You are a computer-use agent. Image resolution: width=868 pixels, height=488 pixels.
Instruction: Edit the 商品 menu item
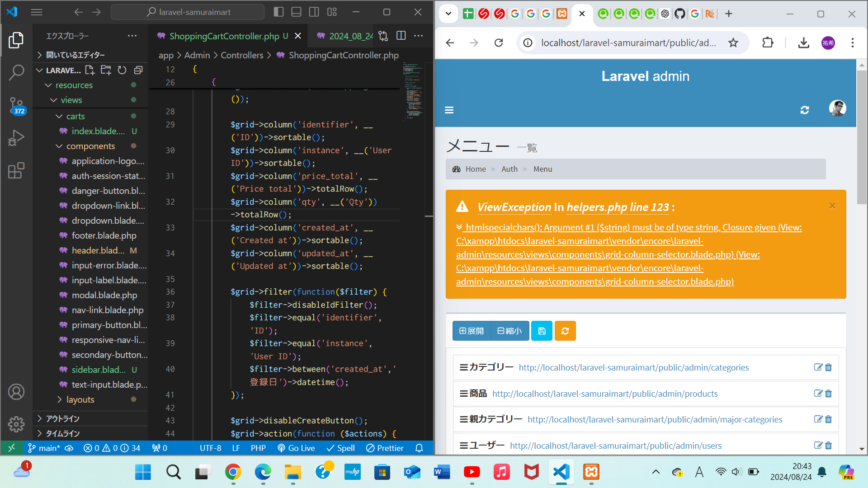(x=818, y=394)
